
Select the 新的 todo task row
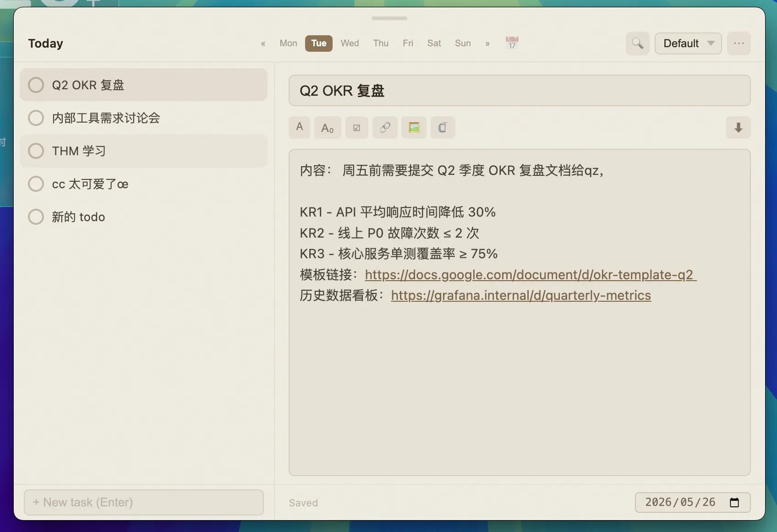tap(143, 217)
